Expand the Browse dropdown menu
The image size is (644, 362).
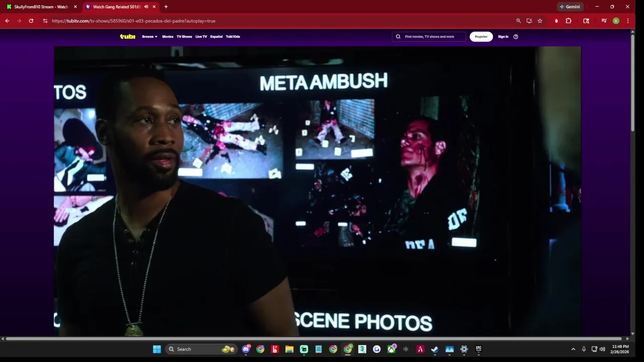(x=149, y=36)
